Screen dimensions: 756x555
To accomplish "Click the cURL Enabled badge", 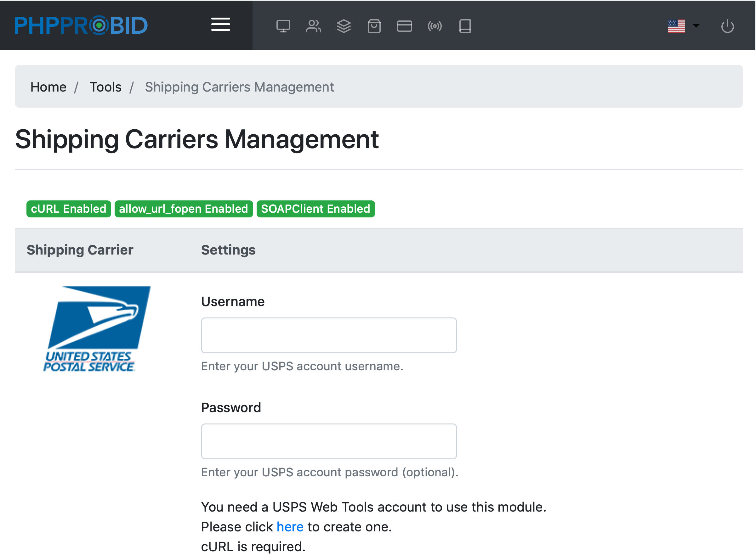I will pyautogui.click(x=69, y=209).
